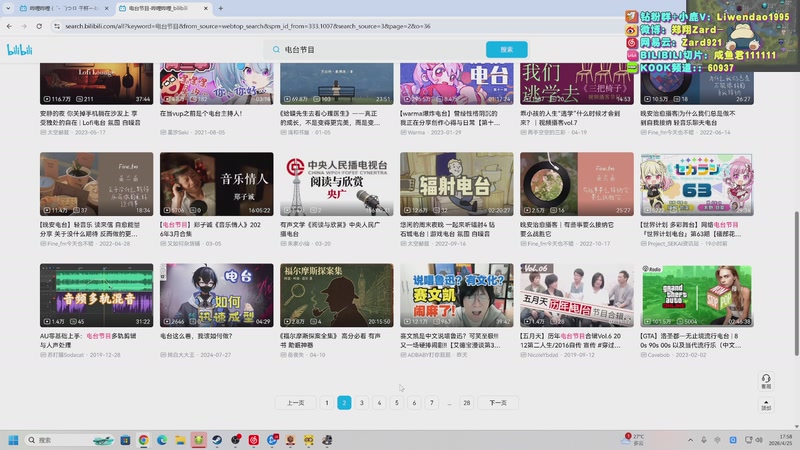Click the browser forward arrow
Viewport: 800px width, 450px height.
24,26
